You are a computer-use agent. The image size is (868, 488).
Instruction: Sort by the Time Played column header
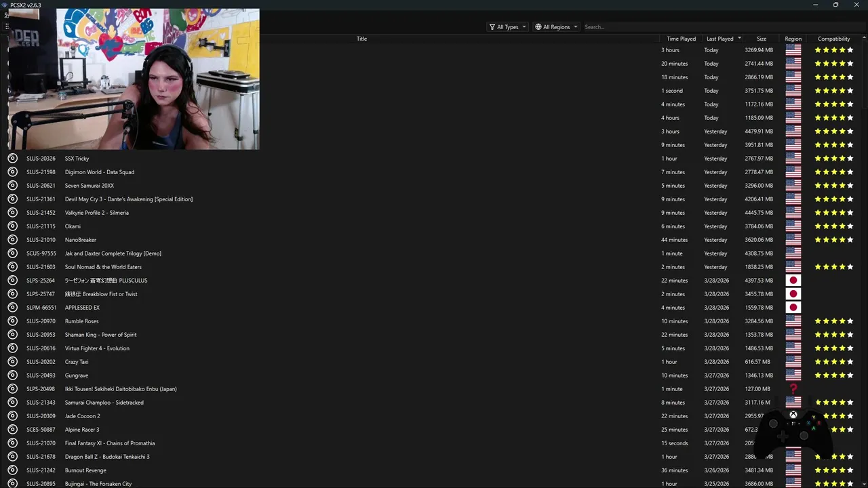(681, 39)
